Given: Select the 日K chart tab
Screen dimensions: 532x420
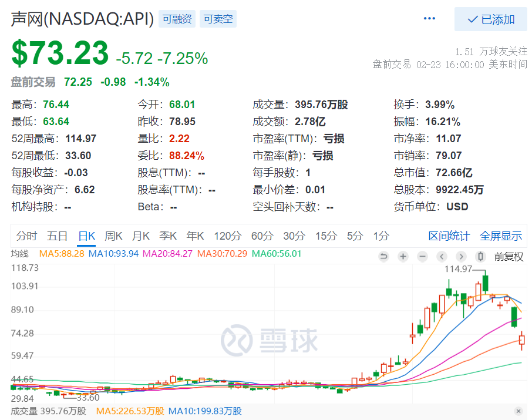Looking at the screenshot, I should coord(86,236).
